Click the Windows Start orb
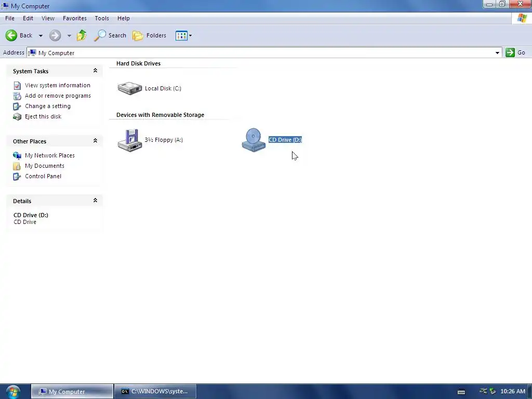The image size is (532, 399). coord(13,392)
